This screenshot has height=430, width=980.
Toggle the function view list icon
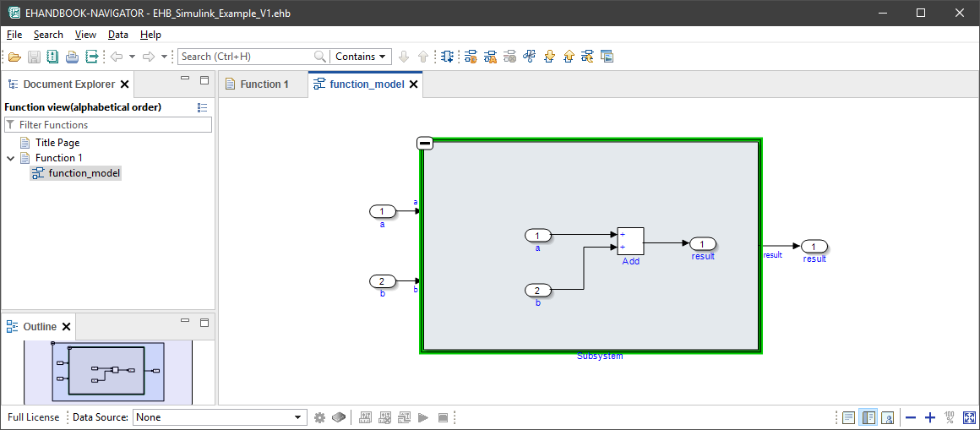[x=202, y=107]
